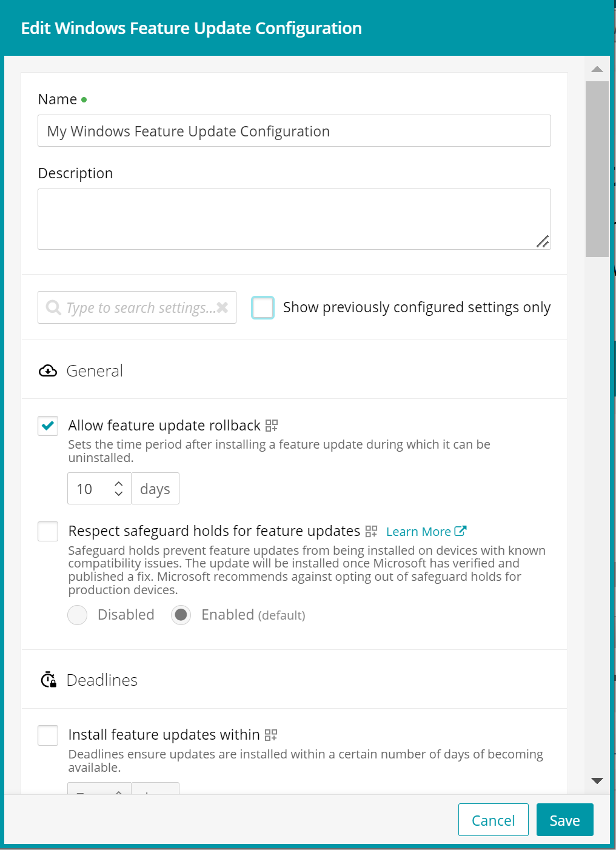The width and height of the screenshot is (616, 850).
Task: Click into the Name input field
Action: point(294,131)
